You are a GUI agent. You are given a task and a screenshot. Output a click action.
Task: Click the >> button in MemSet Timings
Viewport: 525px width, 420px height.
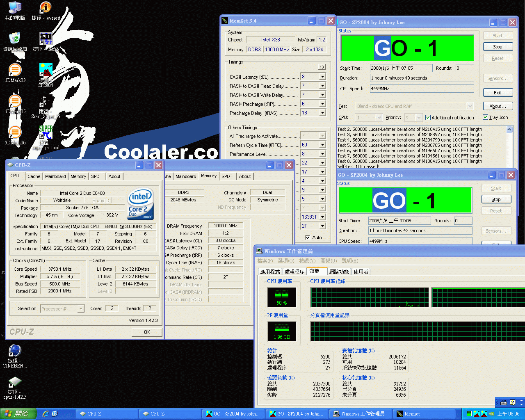tap(322, 67)
